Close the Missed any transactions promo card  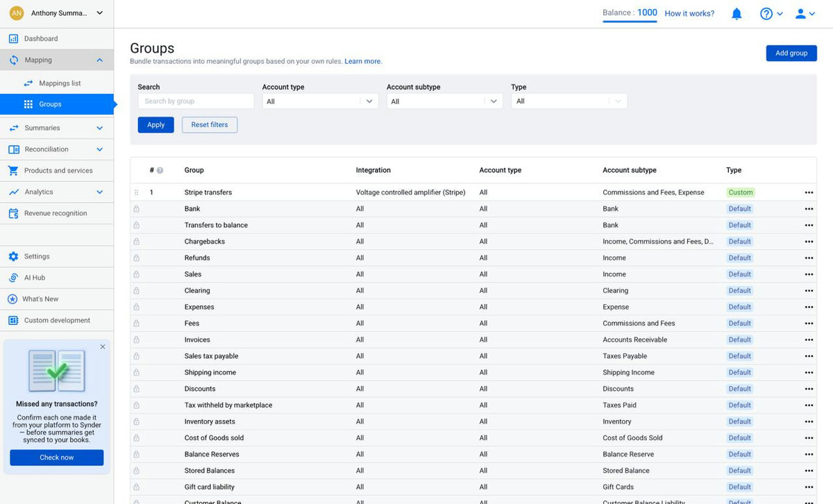tap(103, 346)
